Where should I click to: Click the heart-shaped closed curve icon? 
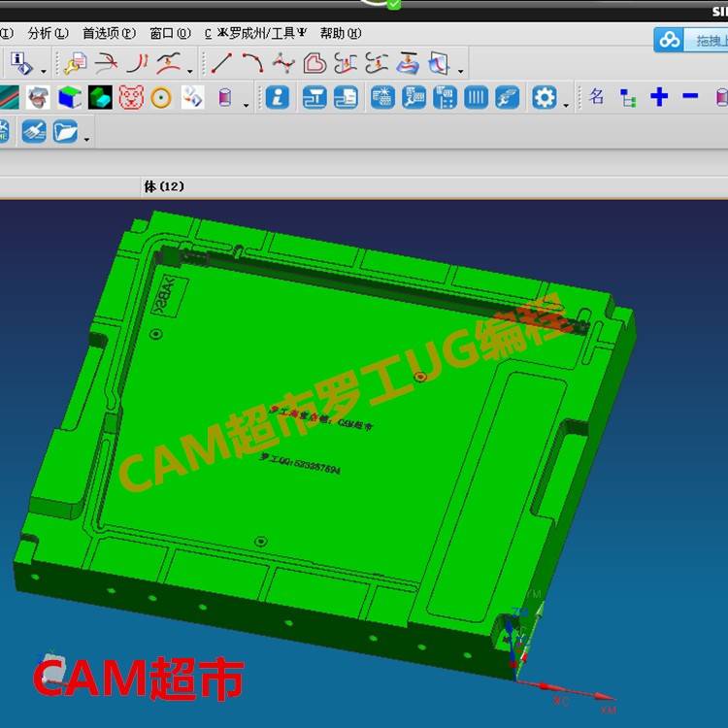point(314,63)
